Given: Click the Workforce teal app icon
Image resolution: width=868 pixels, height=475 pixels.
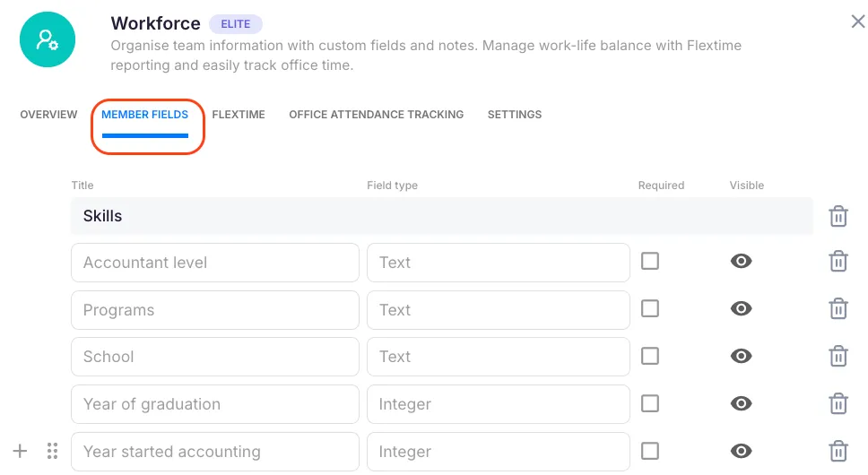Looking at the screenshot, I should point(48,39).
